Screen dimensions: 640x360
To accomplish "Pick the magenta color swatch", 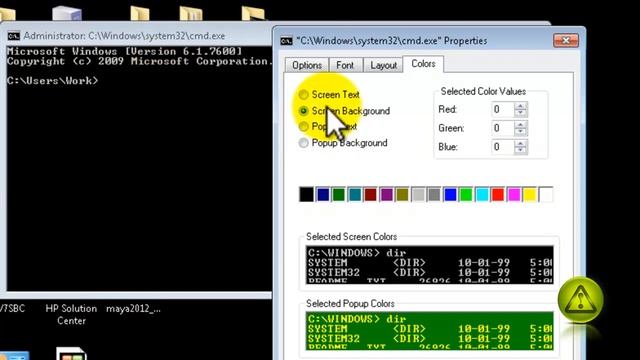I will 514,195.
